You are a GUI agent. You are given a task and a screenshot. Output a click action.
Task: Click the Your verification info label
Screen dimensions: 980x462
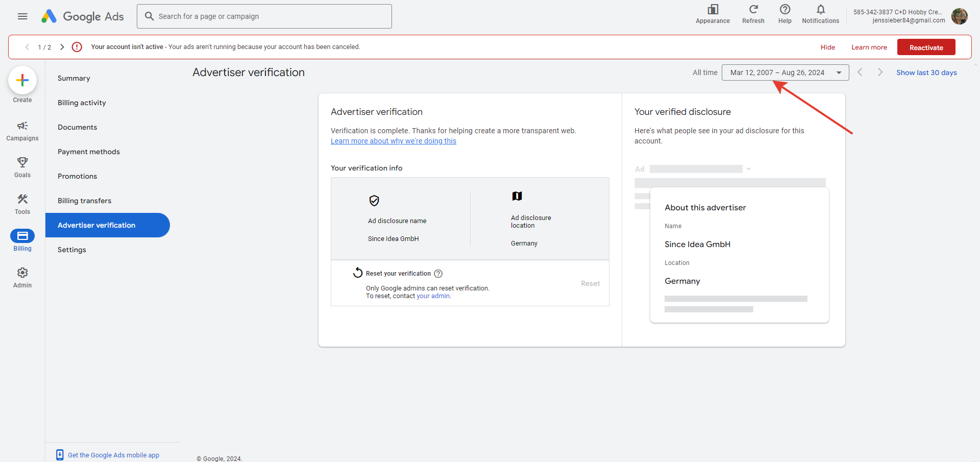366,168
